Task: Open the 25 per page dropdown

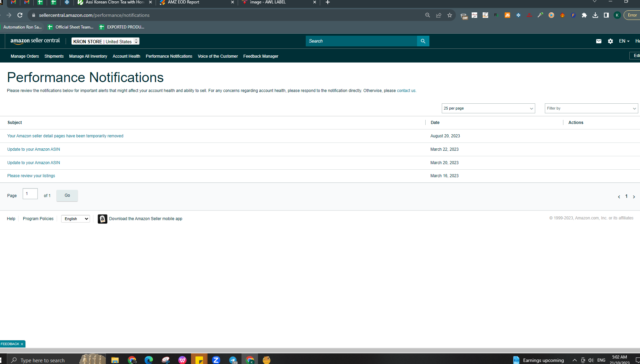Action: coord(488,109)
